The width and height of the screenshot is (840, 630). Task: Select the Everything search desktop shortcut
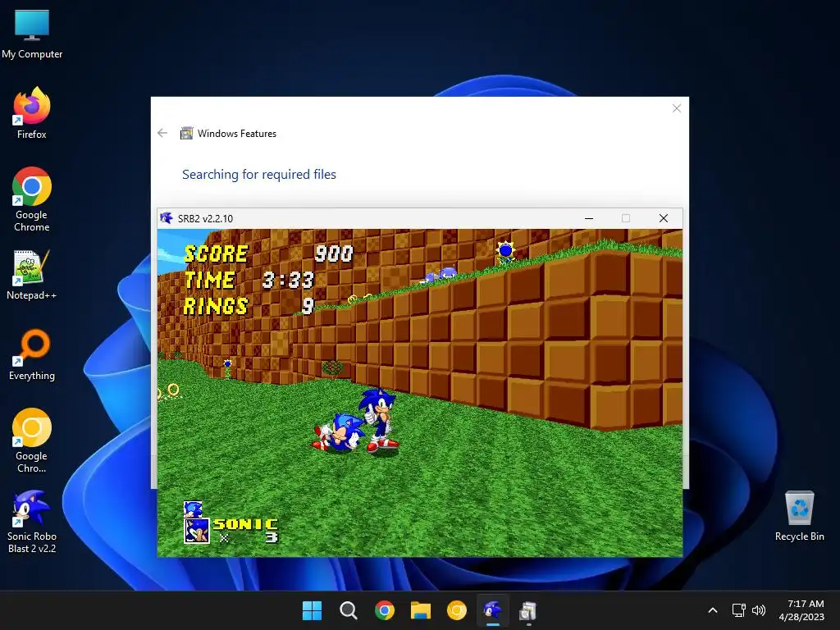[32, 354]
